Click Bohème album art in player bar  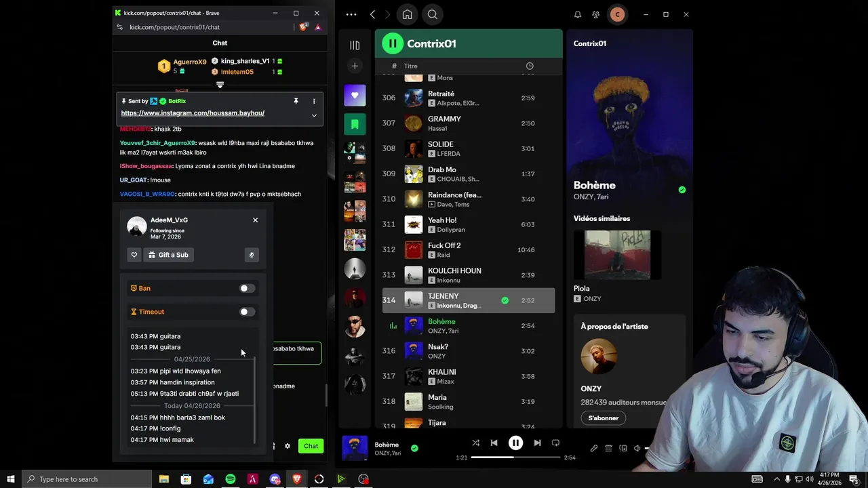355,448
